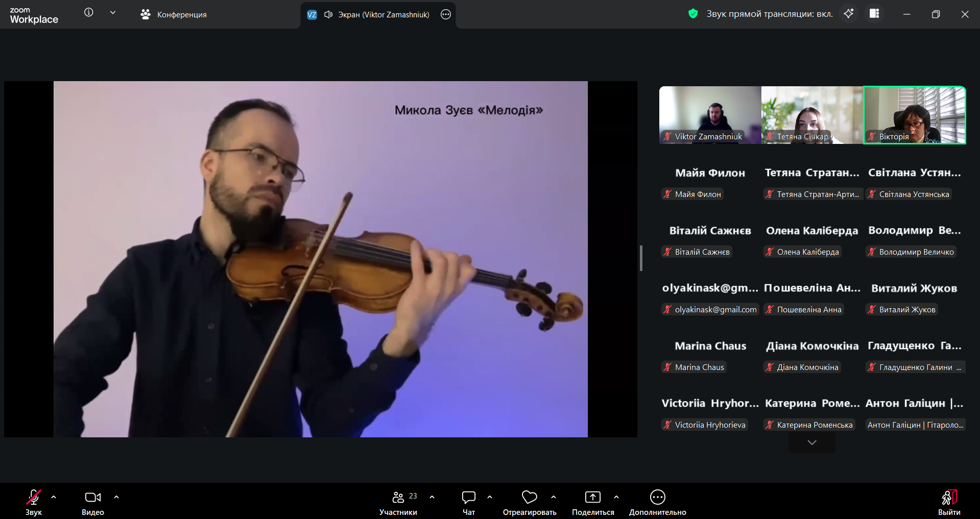
Task: Open the Chat panel
Action: tap(468, 503)
